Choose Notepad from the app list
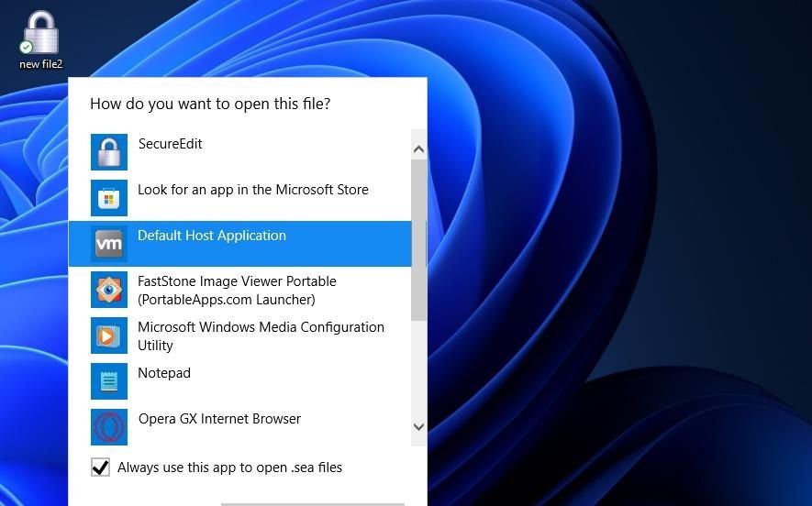Image resolution: width=812 pixels, height=506 pixels. tap(239, 381)
